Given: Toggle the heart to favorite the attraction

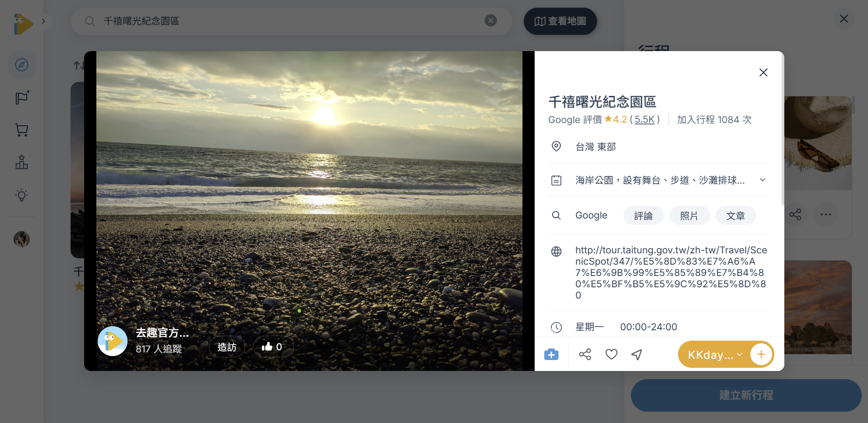Looking at the screenshot, I should 611,354.
